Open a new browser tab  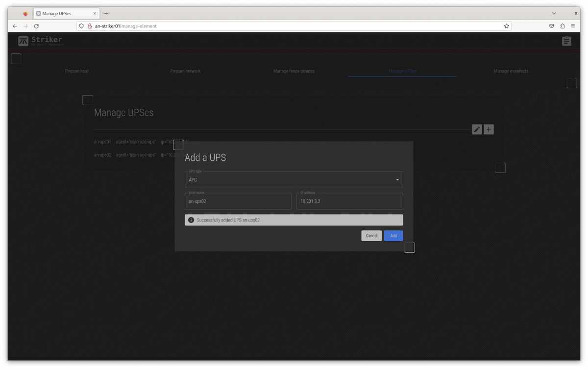click(106, 14)
